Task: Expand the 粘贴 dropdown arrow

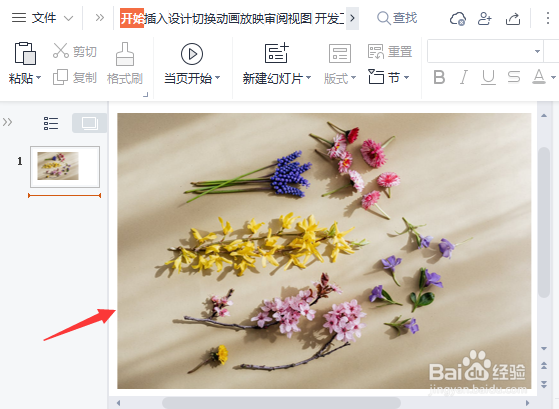Action: tap(39, 77)
